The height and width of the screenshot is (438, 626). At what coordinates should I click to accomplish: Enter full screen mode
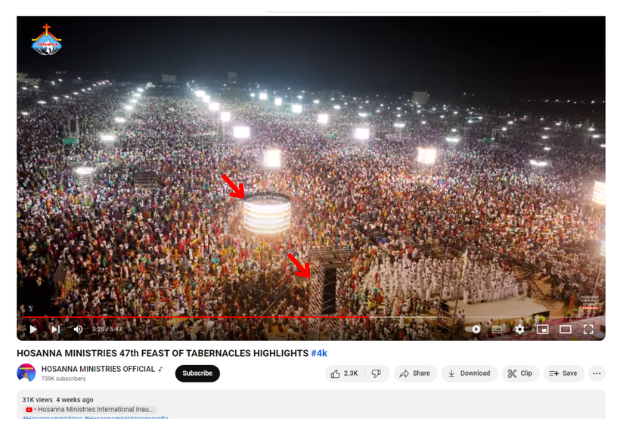(588, 329)
